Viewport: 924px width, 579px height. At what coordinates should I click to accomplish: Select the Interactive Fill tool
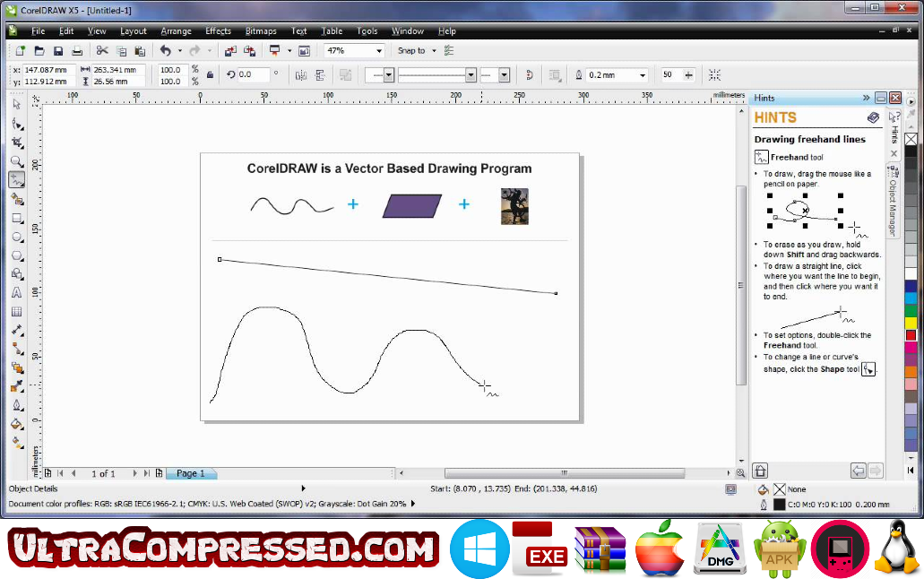point(17,442)
